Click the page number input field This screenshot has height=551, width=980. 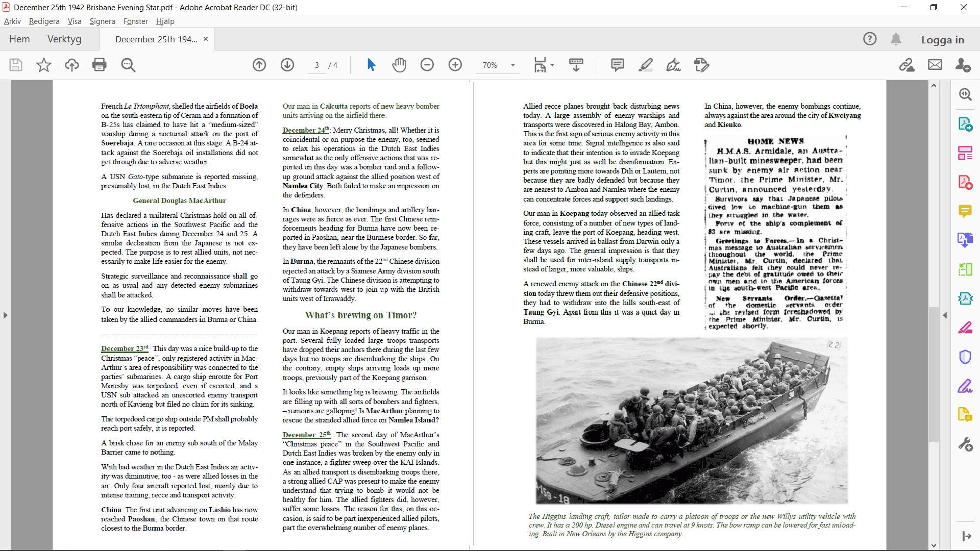317,65
